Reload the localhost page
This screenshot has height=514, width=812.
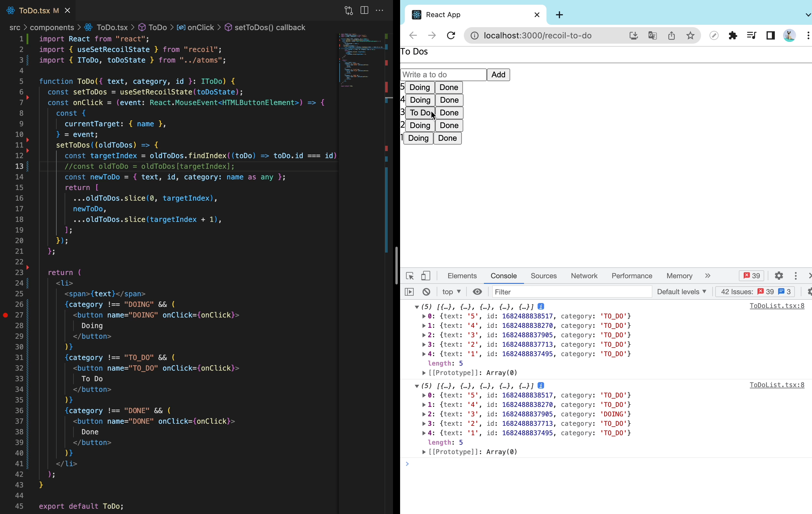point(451,35)
